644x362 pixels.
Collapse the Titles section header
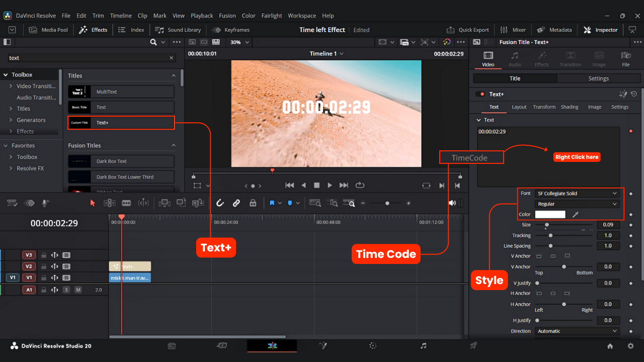coord(173,75)
